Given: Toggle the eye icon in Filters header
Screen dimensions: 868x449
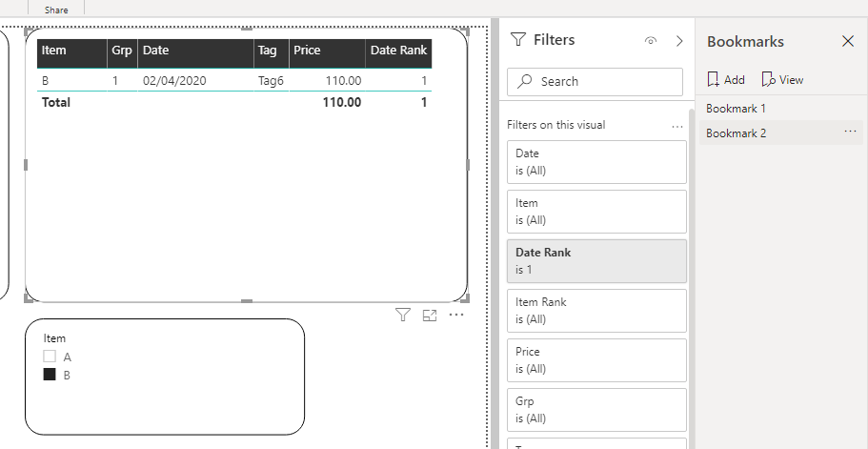Looking at the screenshot, I should point(651,40).
